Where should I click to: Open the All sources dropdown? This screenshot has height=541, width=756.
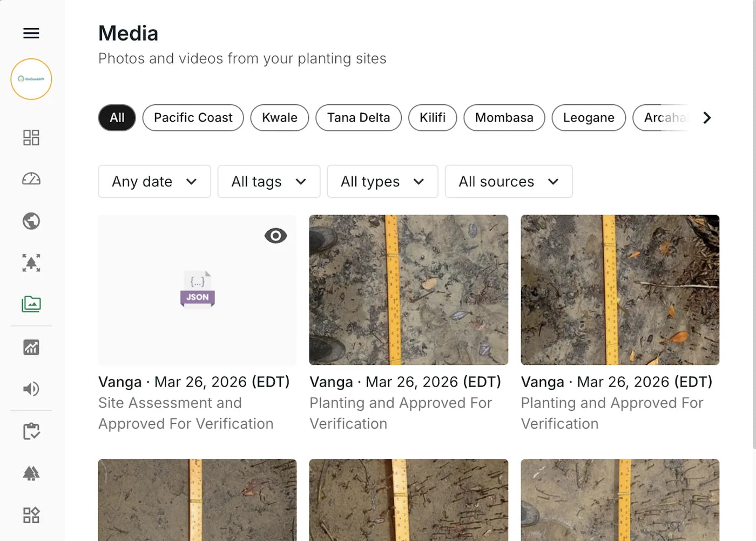tap(509, 182)
